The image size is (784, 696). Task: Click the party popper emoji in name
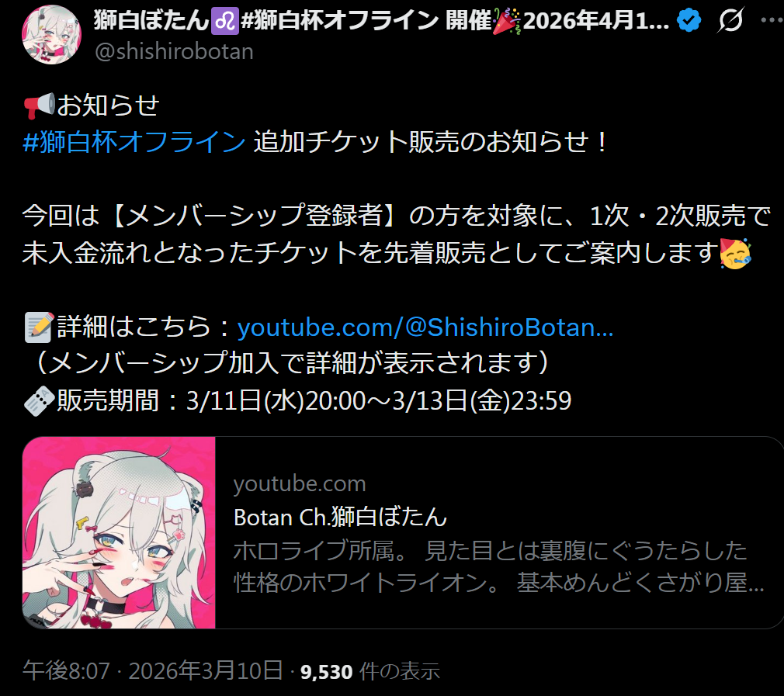click(x=507, y=22)
